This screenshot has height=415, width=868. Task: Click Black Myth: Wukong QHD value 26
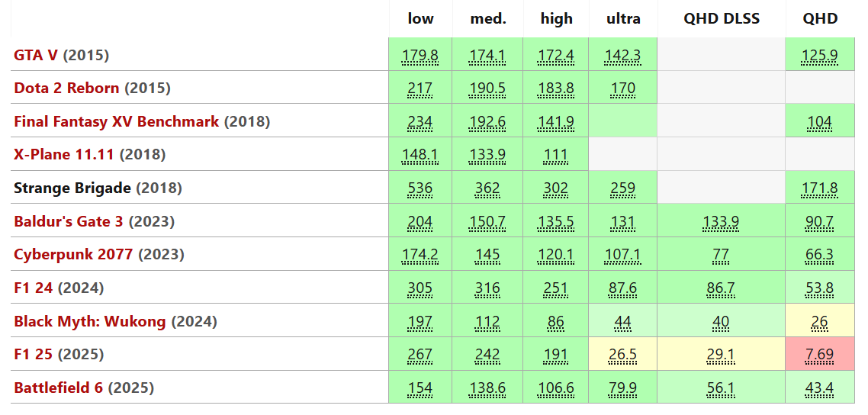pos(821,321)
